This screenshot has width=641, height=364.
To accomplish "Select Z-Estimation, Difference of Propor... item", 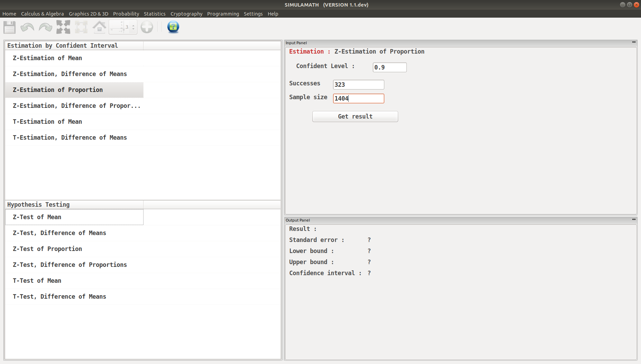I will [74, 106].
